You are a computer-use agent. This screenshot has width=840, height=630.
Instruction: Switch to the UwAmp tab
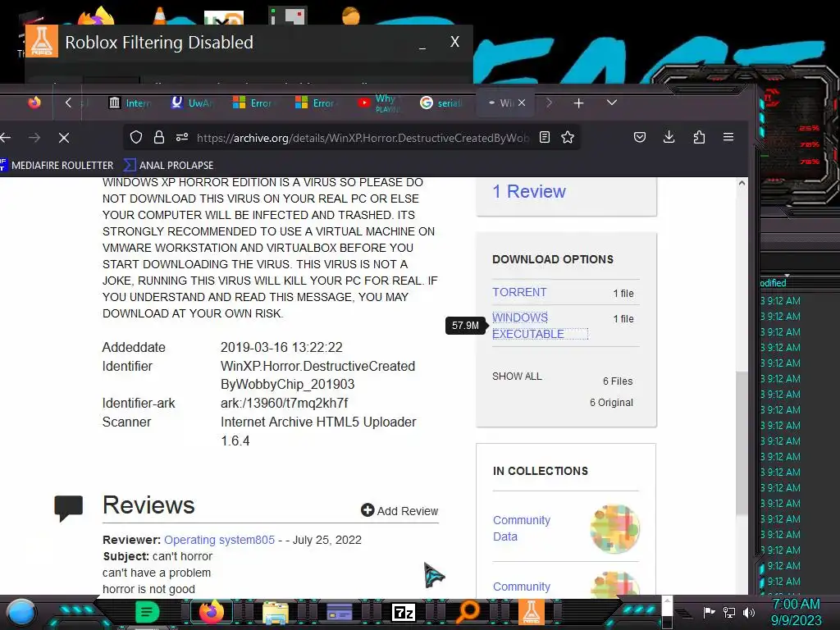(x=192, y=103)
